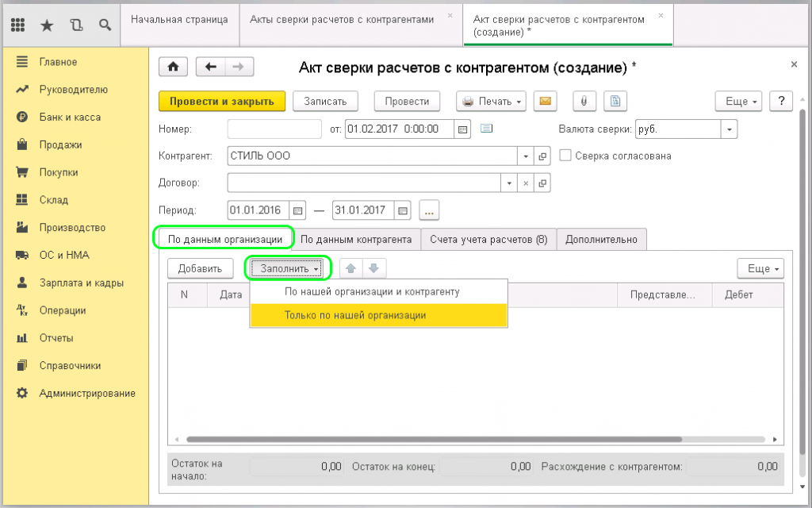Expand the Валюта сверки dropdown

tap(730, 129)
